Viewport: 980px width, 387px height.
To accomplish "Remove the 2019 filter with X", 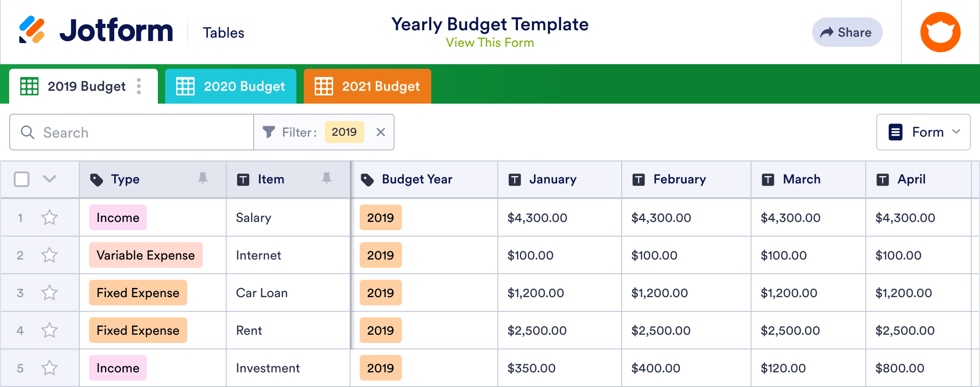I will pos(380,132).
